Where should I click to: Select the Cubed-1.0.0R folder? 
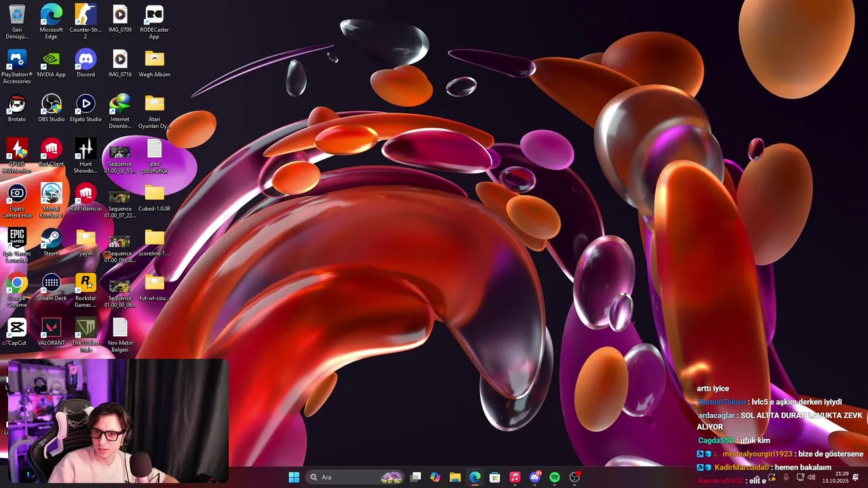coord(155,197)
